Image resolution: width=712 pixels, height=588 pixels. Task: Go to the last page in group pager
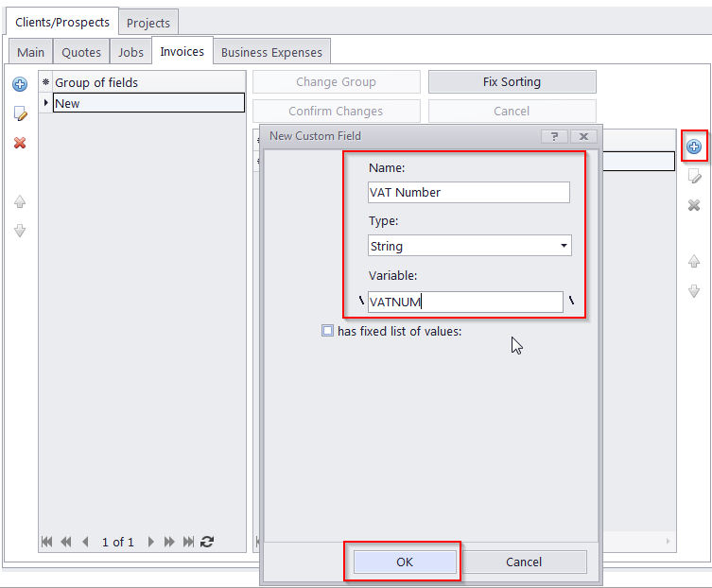pyautogui.click(x=188, y=542)
